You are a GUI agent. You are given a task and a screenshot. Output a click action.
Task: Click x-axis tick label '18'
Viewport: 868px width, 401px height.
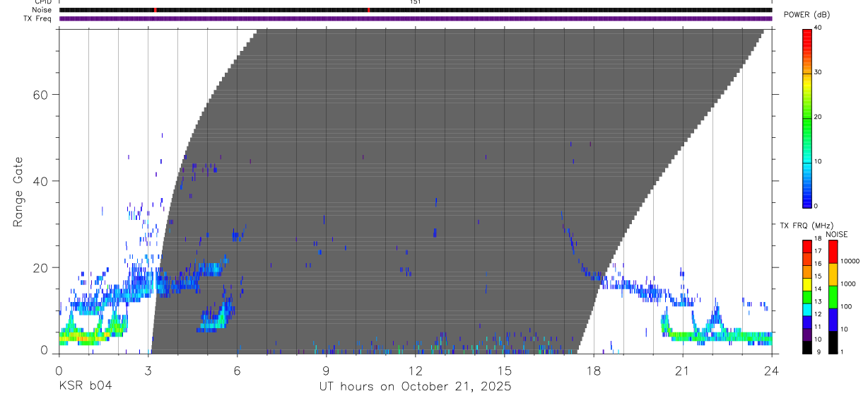point(594,370)
